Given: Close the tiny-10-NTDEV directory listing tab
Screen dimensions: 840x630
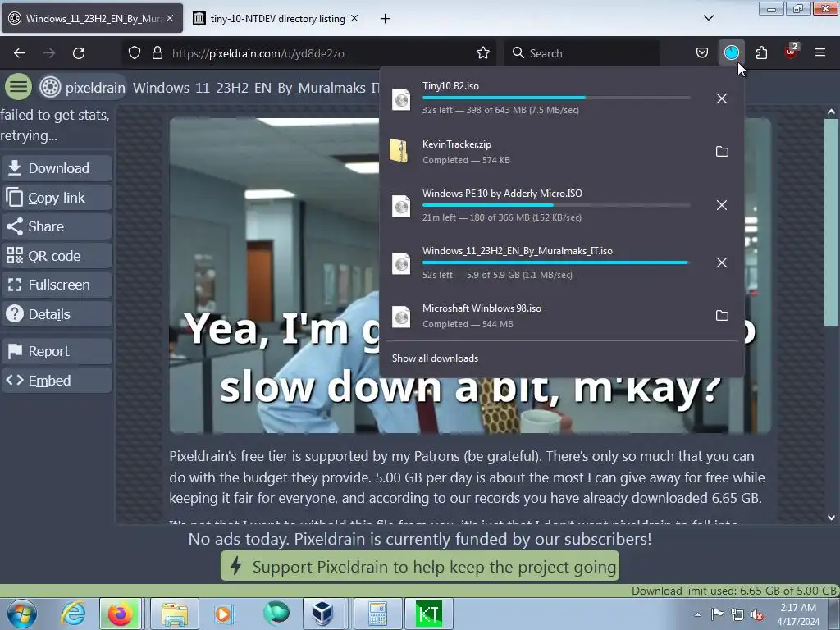Looking at the screenshot, I should pyautogui.click(x=354, y=18).
